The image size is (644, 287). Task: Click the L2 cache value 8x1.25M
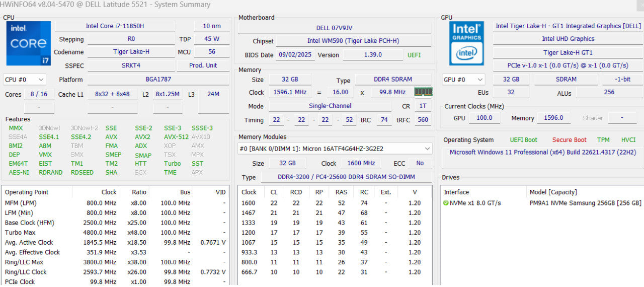click(x=168, y=94)
